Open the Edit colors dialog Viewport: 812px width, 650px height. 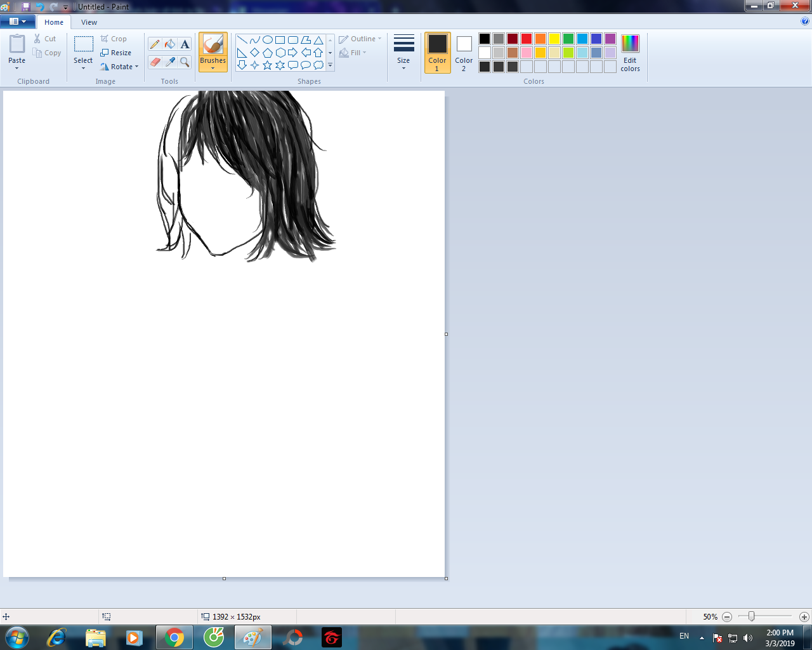coord(630,53)
